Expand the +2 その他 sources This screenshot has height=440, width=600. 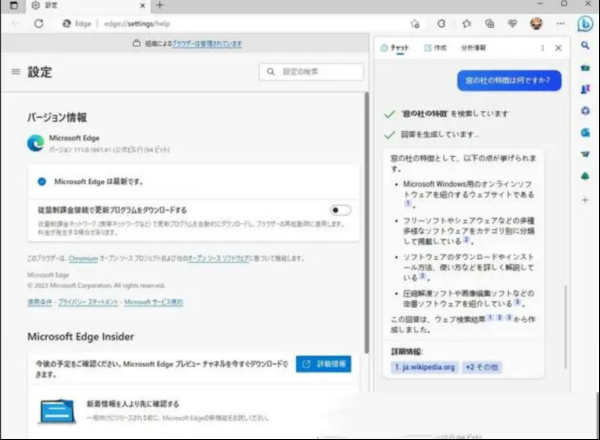pos(482,367)
